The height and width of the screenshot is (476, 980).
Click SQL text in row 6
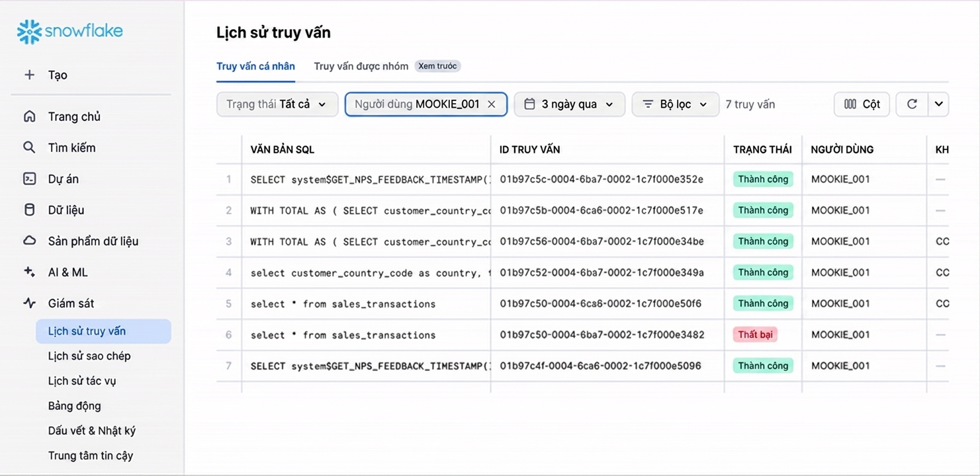click(x=343, y=335)
